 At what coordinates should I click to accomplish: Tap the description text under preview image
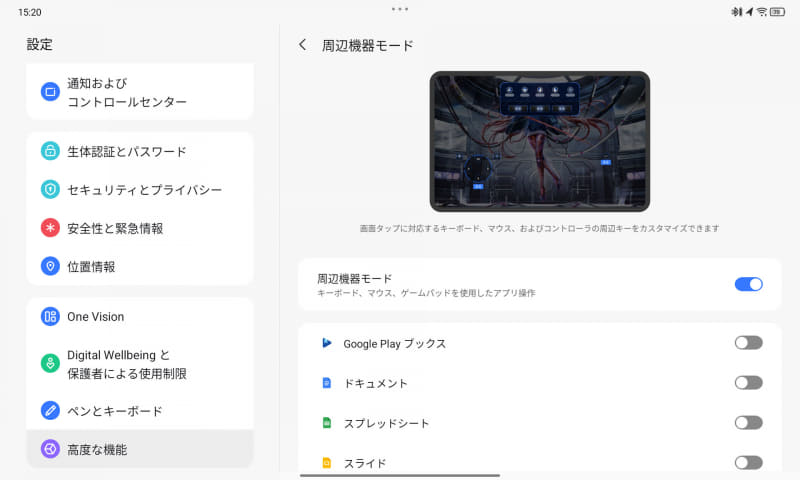click(x=540, y=229)
